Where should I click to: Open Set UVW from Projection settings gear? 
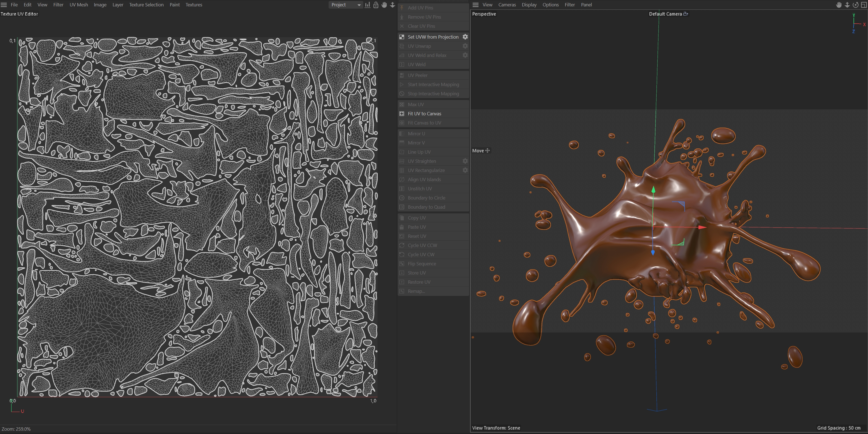[x=465, y=37]
